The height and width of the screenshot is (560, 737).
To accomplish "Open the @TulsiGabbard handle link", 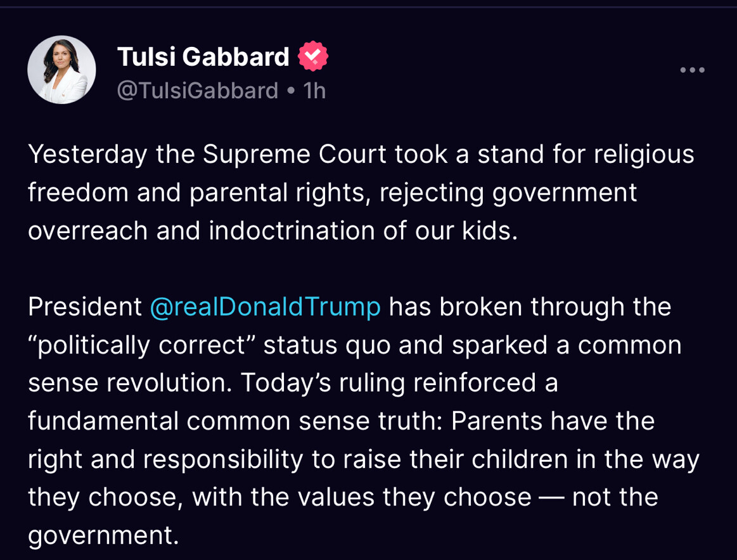I will click(198, 91).
